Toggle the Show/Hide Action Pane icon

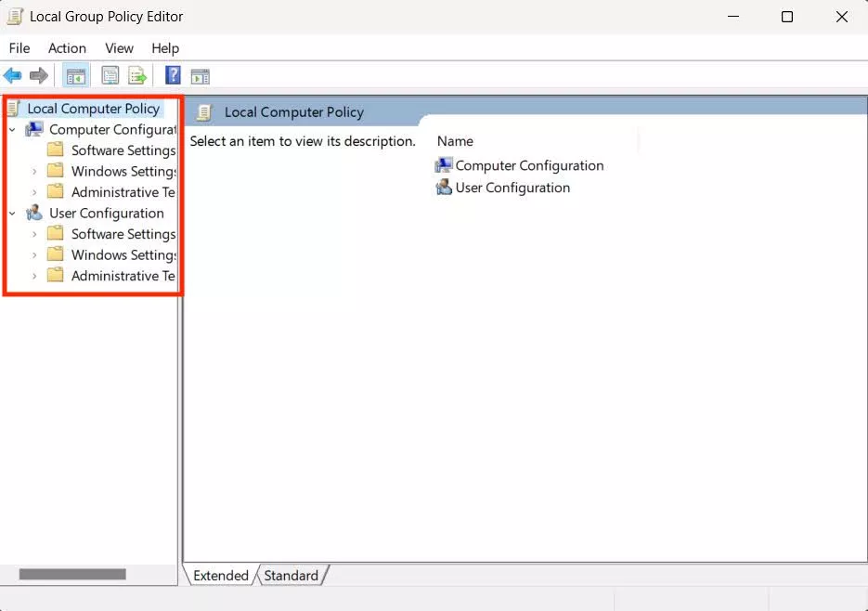tap(200, 76)
